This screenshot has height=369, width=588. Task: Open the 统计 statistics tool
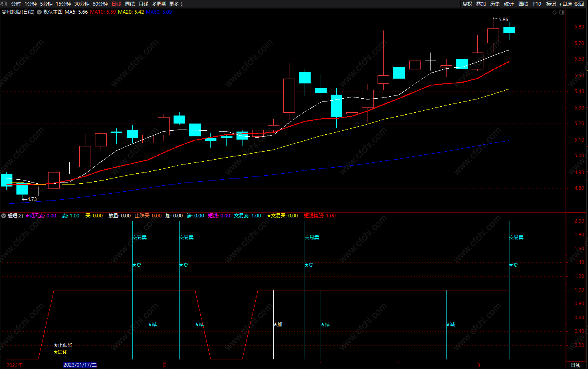click(509, 4)
